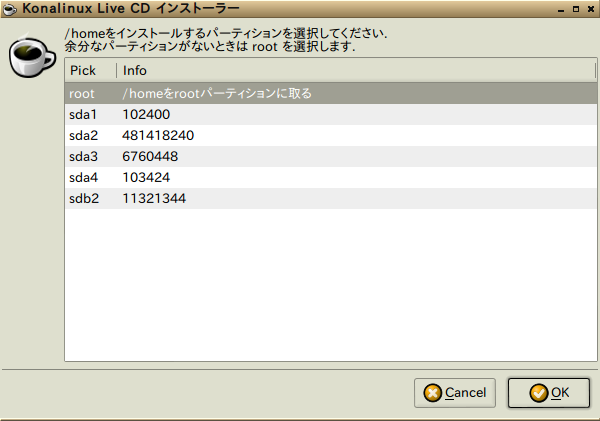Image resolution: width=600 pixels, height=421 pixels.
Task: Minimize the installer window
Action: [x=561, y=10]
